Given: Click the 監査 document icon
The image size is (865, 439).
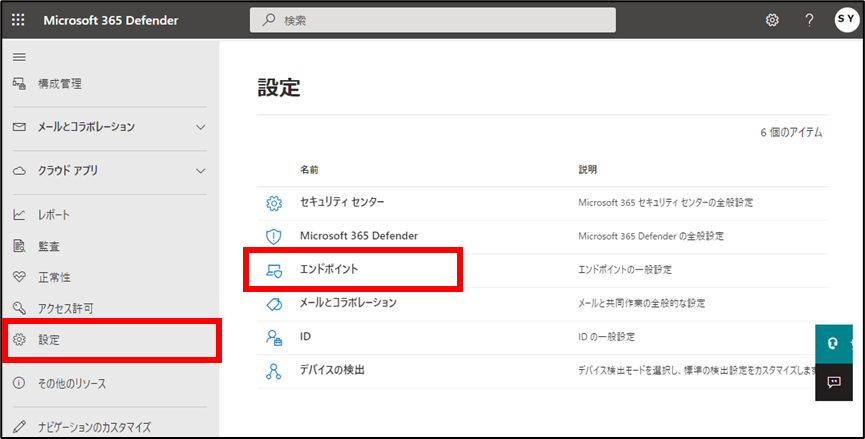Looking at the screenshot, I should (x=19, y=246).
